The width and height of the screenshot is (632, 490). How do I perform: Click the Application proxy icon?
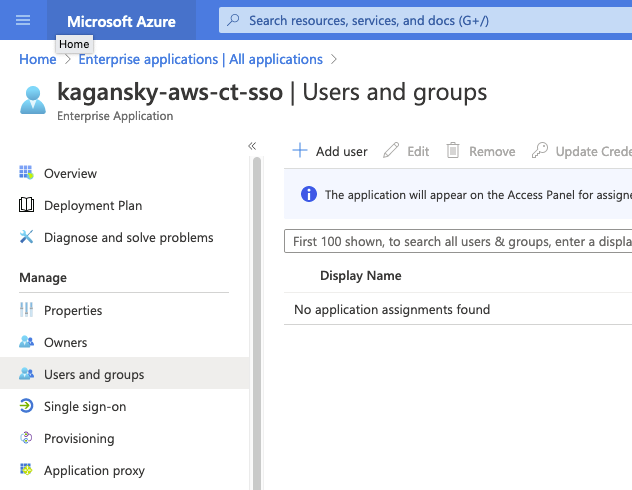(x=27, y=470)
